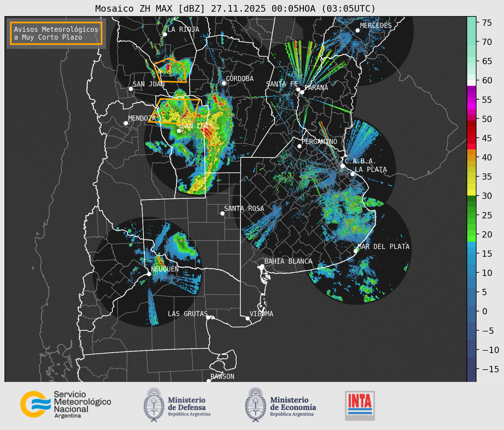Click the SANTA ROSA city label
Screen dimensions: 504x430
tap(244, 208)
